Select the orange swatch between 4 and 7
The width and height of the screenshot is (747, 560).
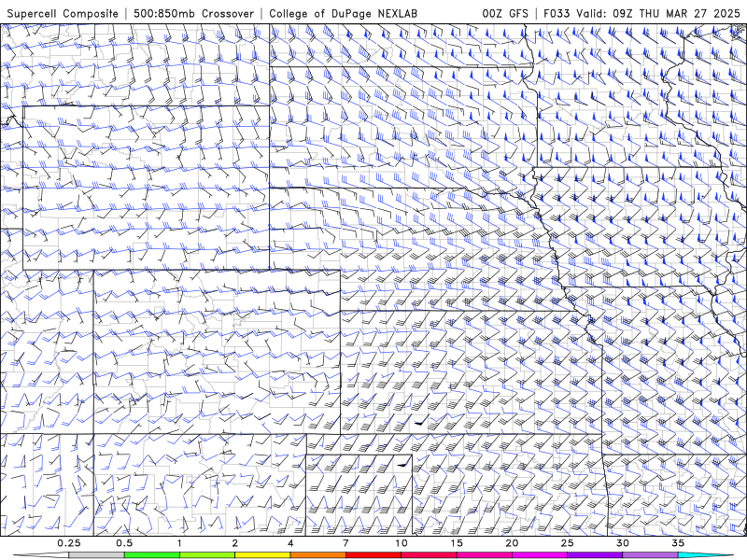click(x=317, y=555)
